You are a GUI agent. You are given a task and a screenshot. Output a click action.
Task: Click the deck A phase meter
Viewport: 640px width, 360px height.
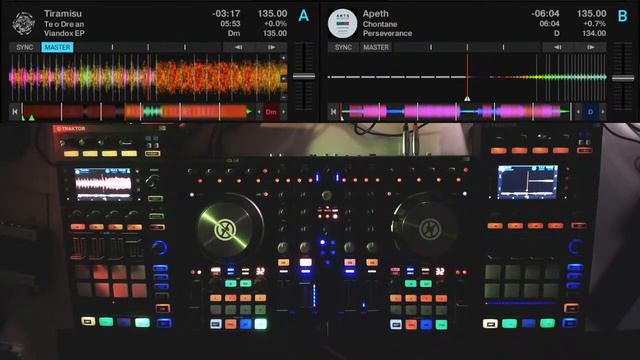149,47
